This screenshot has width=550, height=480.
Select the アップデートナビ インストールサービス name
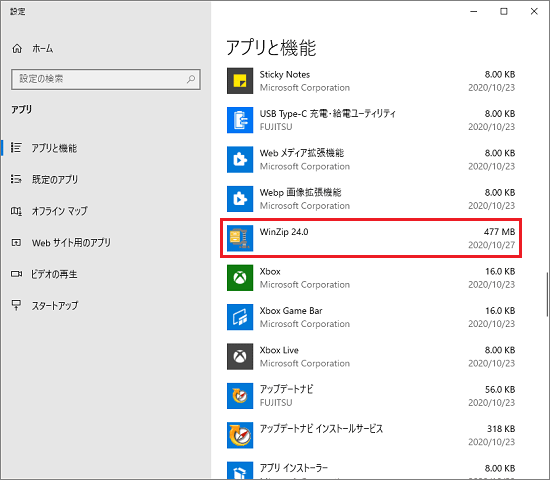pos(321,429)
